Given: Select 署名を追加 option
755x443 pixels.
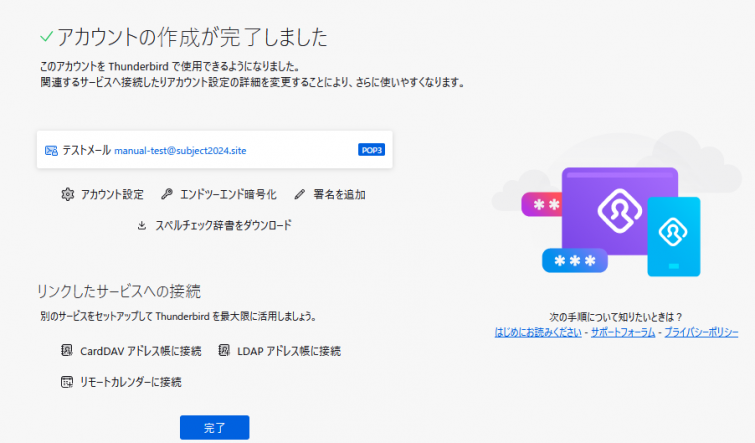Looking at the screenshot, I should [339, 195].
